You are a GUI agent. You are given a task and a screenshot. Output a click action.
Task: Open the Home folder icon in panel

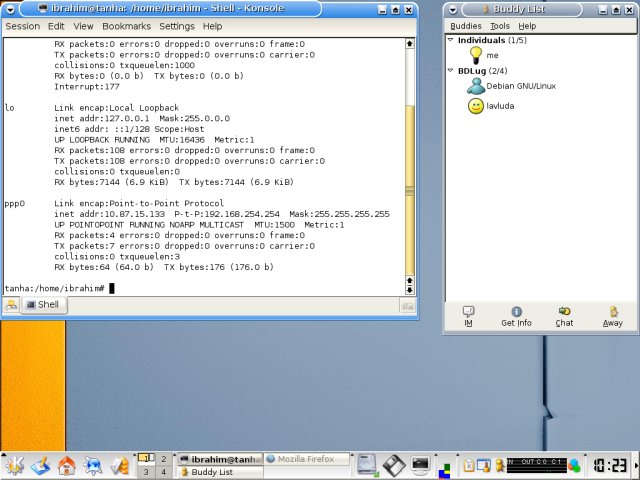(x=67, y=465)
